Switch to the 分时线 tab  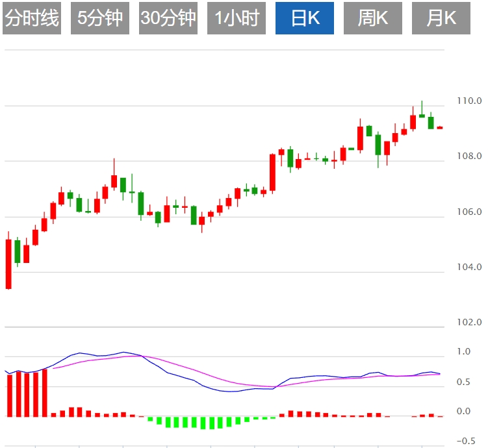32,18
